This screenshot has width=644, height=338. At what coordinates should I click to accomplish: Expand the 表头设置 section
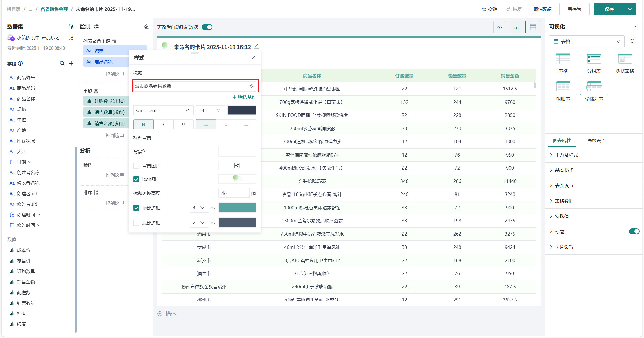[x=564, y=185]
